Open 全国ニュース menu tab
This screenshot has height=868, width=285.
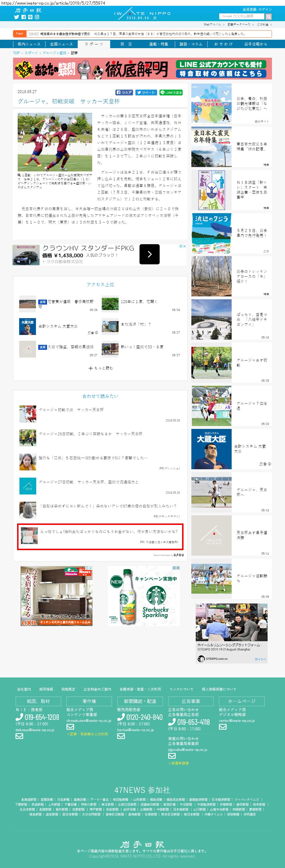[x=61, y=44]
